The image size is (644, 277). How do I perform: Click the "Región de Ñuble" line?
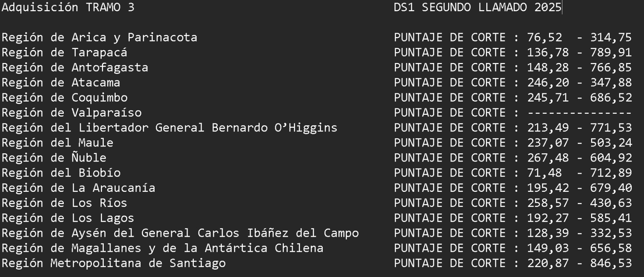54,158
